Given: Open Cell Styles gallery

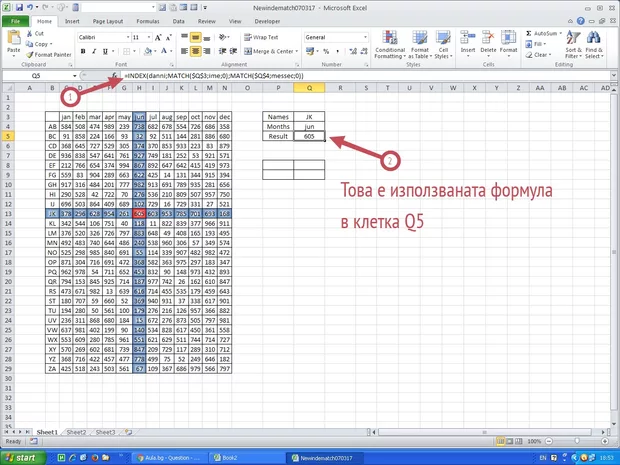Looking at the screenshot, I should click(x=443, y=45).
